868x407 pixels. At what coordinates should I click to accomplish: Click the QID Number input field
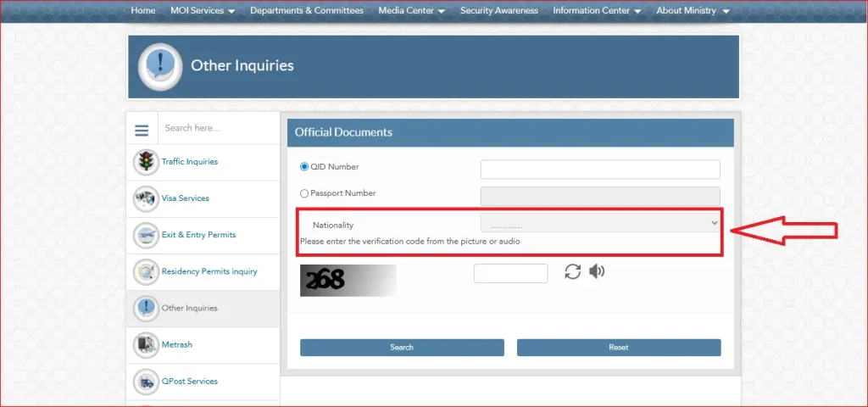600,170
